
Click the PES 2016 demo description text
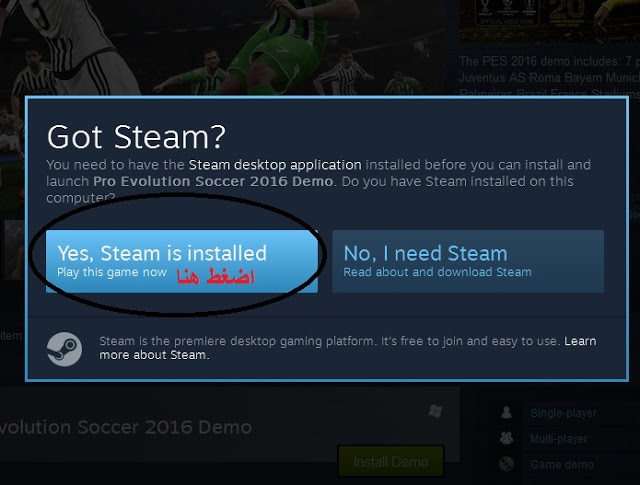coord(549,78)
